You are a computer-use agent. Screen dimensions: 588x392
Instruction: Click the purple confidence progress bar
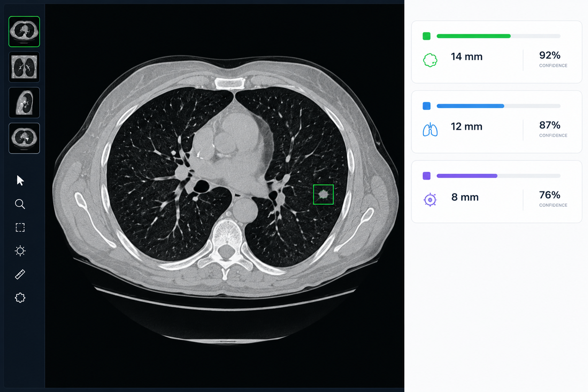pyautogui.click(x=498, y=176)
